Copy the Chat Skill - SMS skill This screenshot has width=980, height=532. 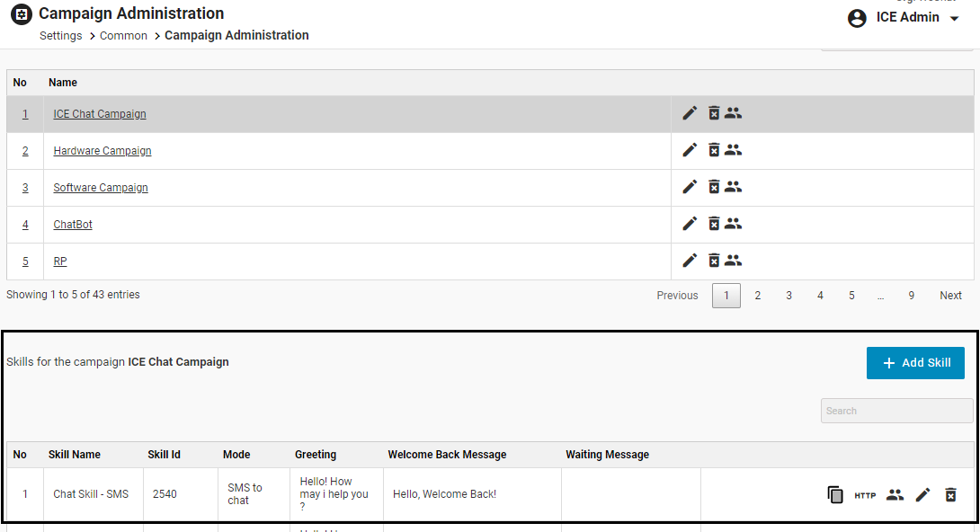(835, 494)
